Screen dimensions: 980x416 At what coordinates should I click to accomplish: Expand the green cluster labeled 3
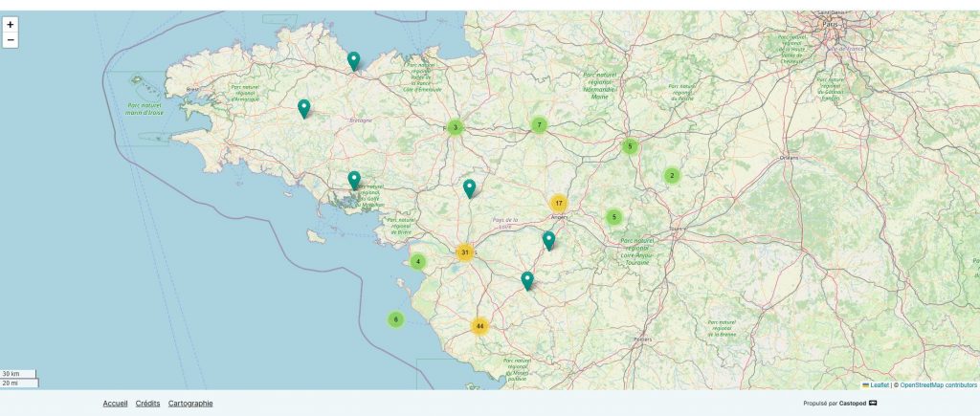pos(455,127)
